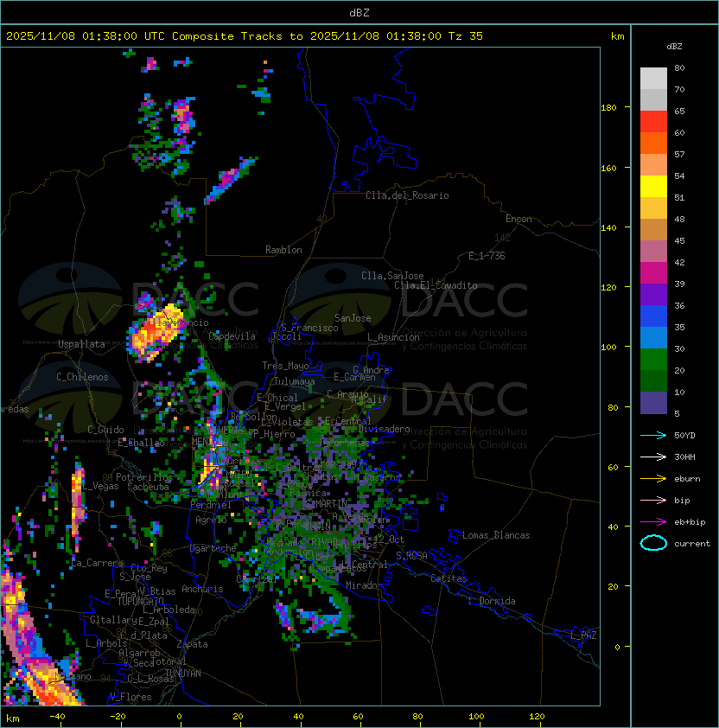Image resolution: width=719 pixels, height=728 pixels.
Task: Click the 'L_Dormida' map label
Action: pyautogui.click(x=492, y=601)
